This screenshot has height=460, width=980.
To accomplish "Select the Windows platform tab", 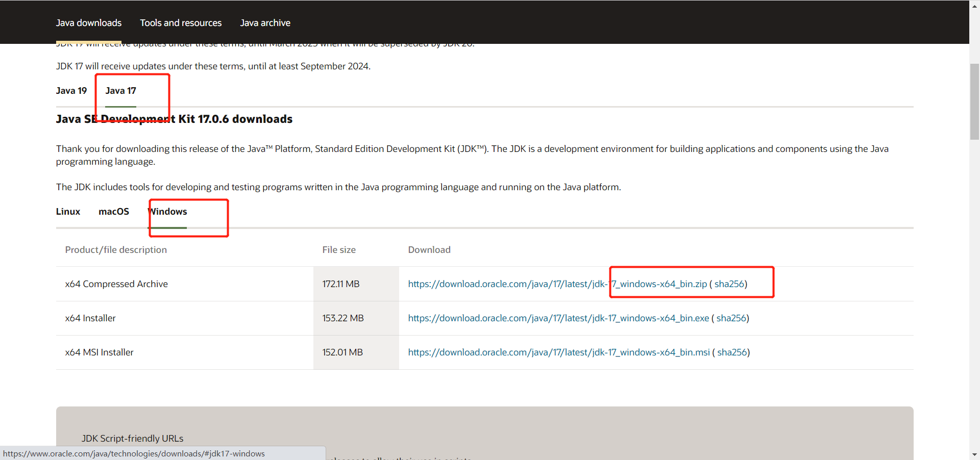I will 167,212.
